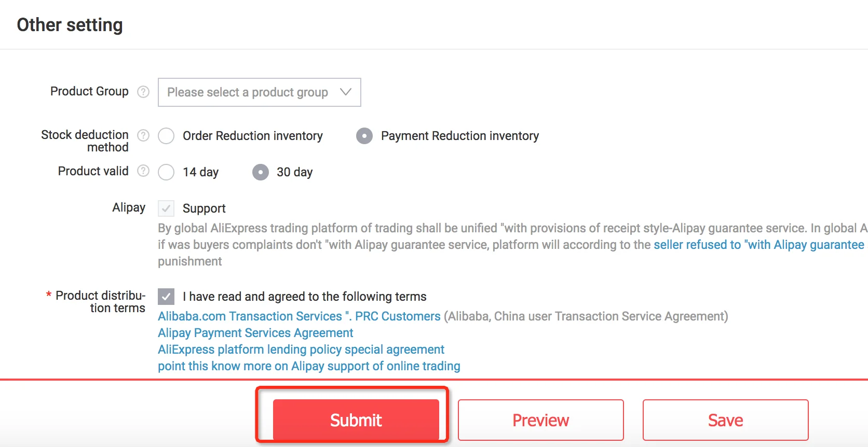Select Order Reduction inventory radio button

(x=166, y=136)
